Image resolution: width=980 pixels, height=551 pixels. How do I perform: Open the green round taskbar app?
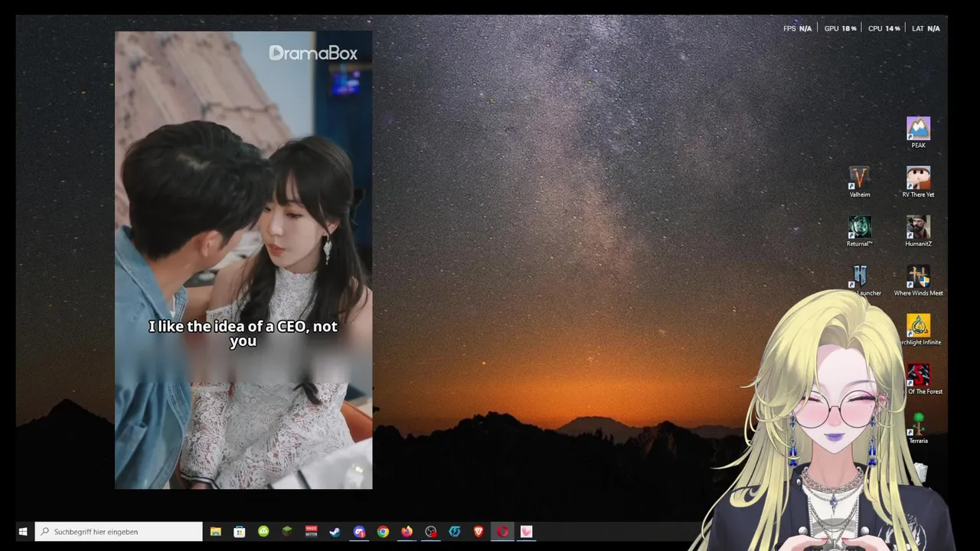coord(263,531)
